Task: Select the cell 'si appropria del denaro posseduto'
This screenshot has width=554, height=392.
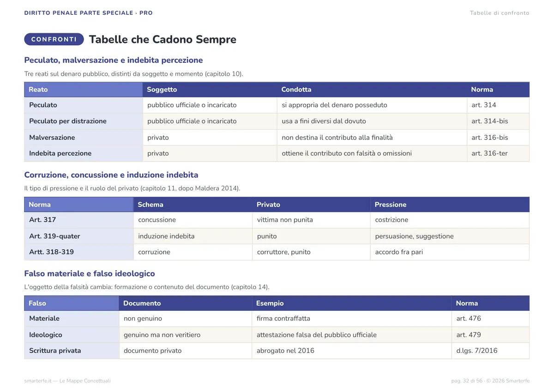Action: (372, 105)
